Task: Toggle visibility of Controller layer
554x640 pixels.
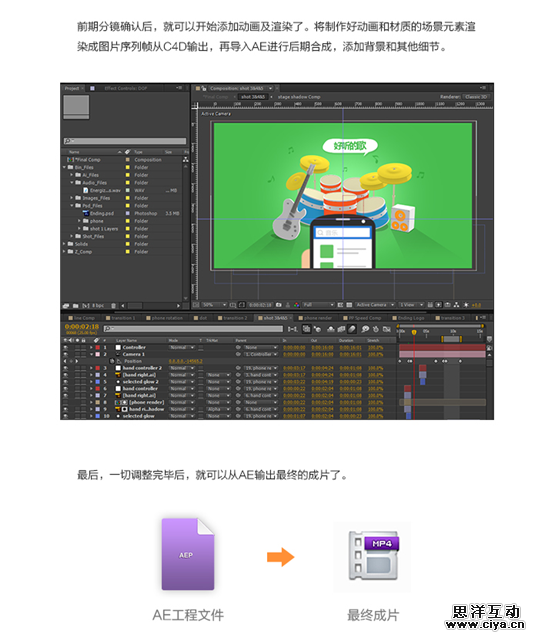Action: coord(66,347)
